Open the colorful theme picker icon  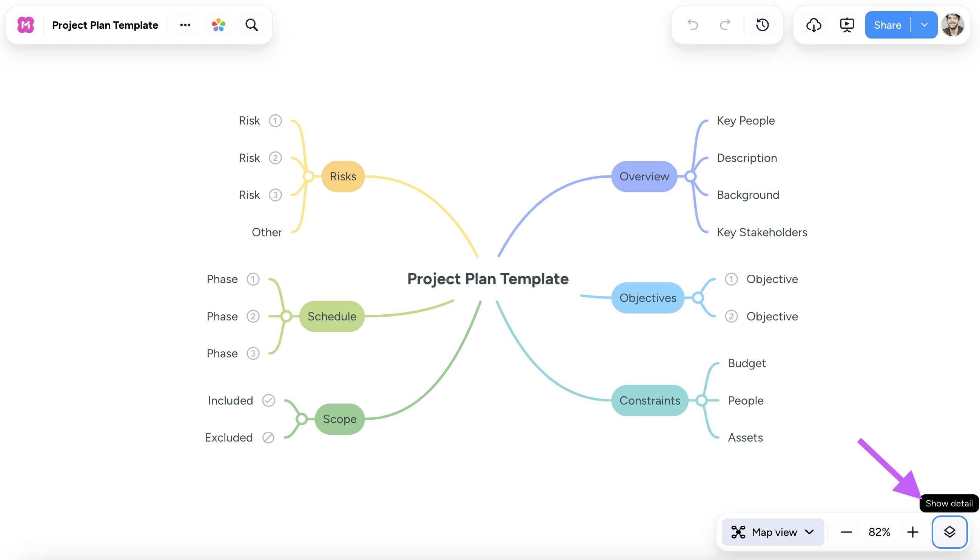(219, 25)
